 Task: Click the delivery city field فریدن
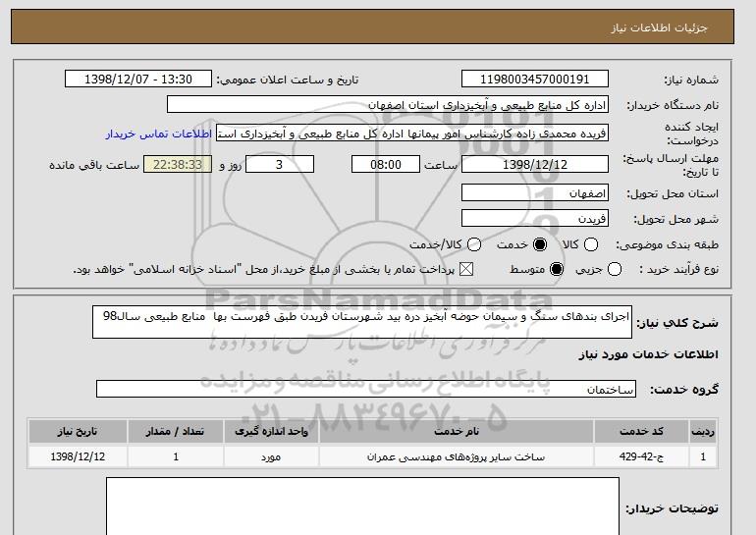(x=535, y=218)
